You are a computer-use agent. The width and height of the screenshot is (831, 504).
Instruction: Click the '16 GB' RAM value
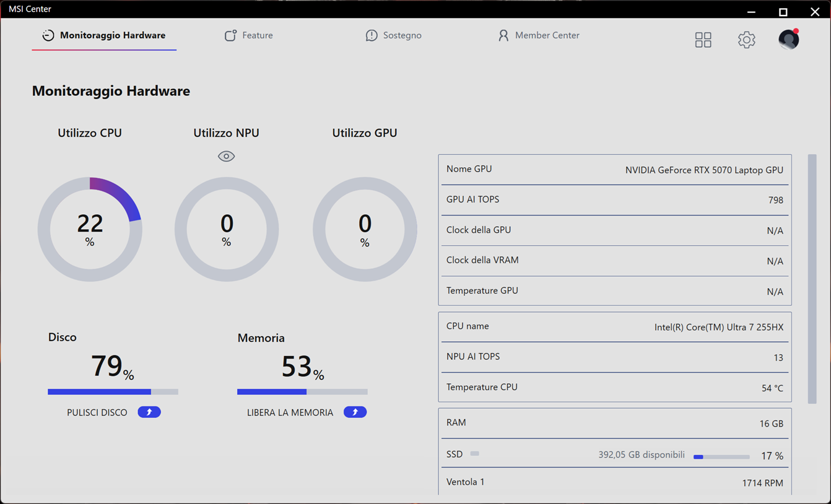click(x=772, y=424)
